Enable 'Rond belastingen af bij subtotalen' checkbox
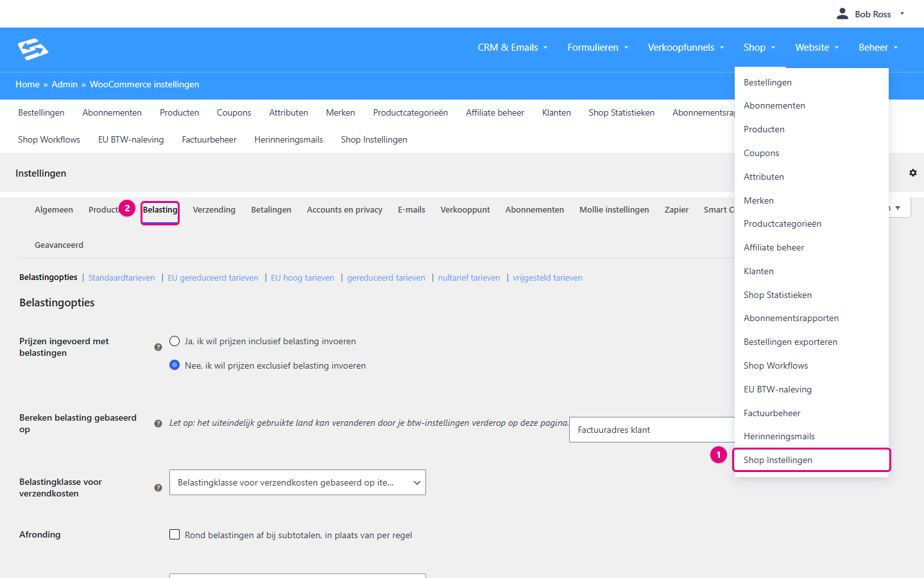This screenshot has width=924, height=578. (175, 534)
